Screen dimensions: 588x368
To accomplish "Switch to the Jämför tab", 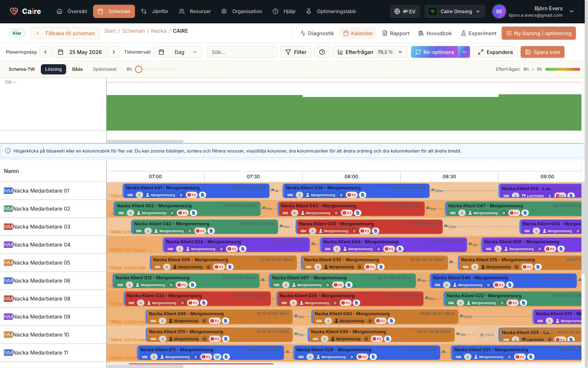I will pos(155,11).
